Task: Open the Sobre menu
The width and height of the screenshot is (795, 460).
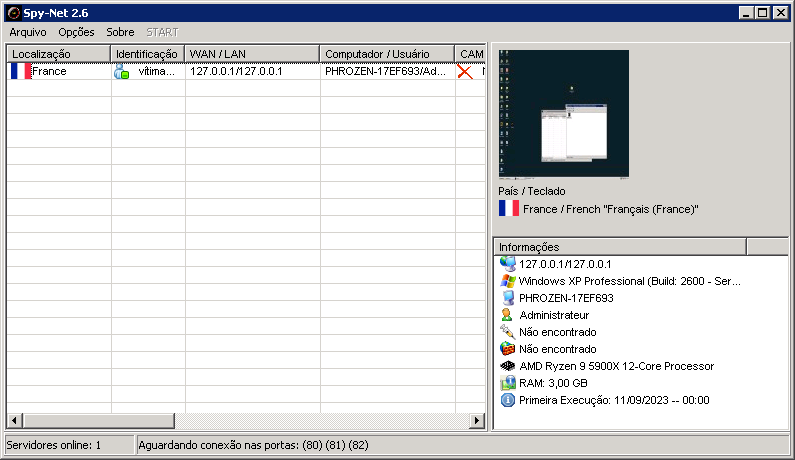Action: pos(120,32)
